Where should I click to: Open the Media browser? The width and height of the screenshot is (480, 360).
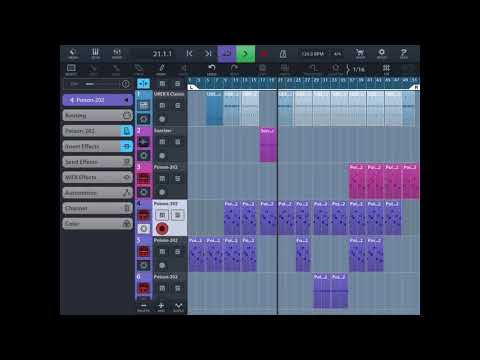pyautogui.click(x=73, y=53)
